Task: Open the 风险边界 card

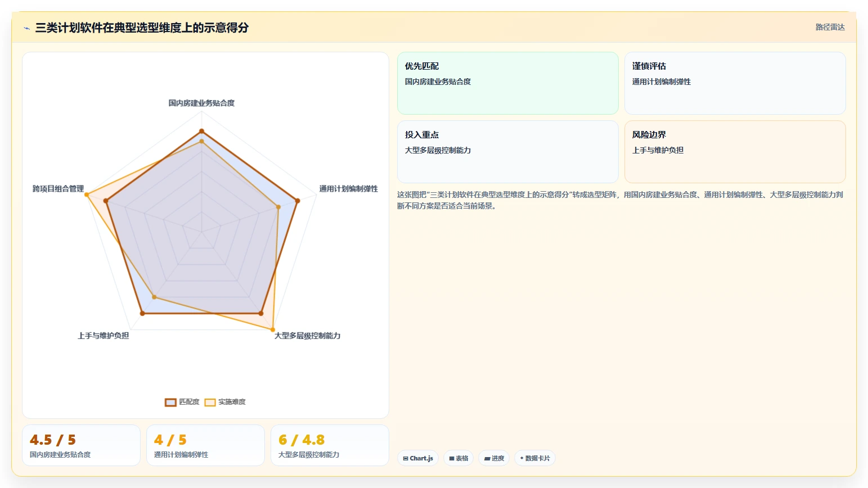Action: (735, 152)
